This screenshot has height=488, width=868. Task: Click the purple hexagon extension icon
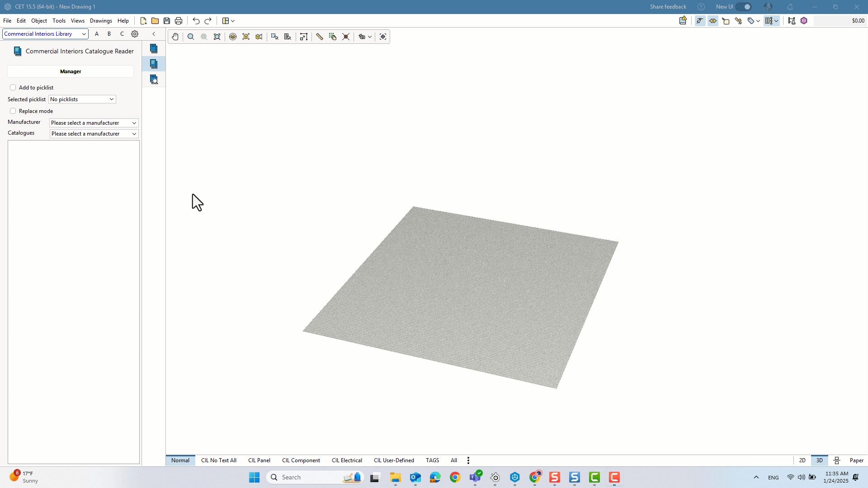pyautogui.click(x=804, y=21)
